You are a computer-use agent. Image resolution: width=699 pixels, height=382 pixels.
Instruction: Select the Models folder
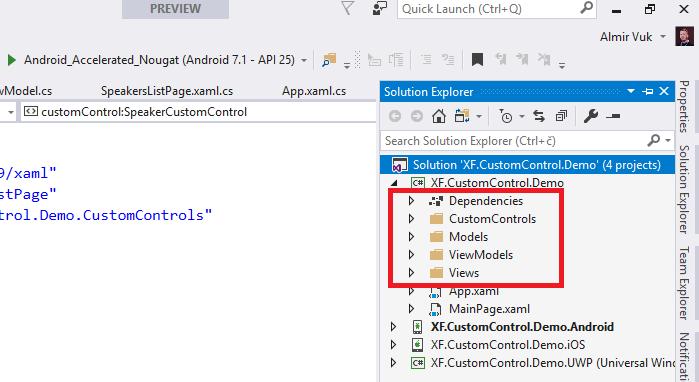coord(468,237)
